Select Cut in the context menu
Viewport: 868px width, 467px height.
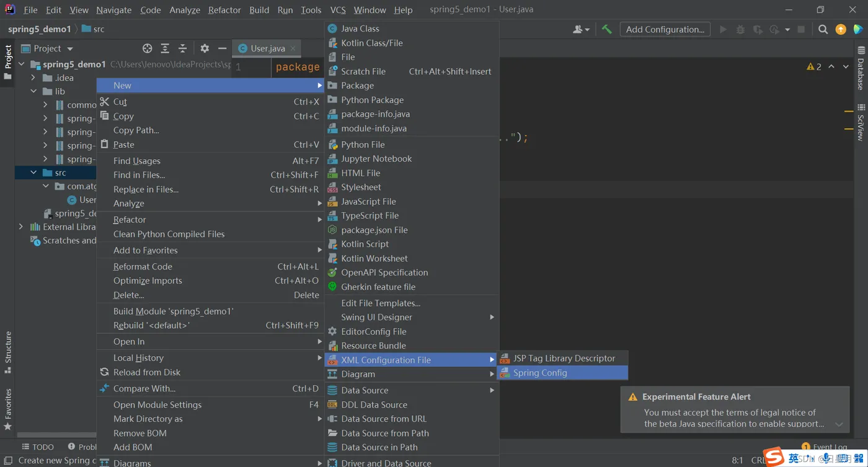pyautogui.click(x=211, y=102)
